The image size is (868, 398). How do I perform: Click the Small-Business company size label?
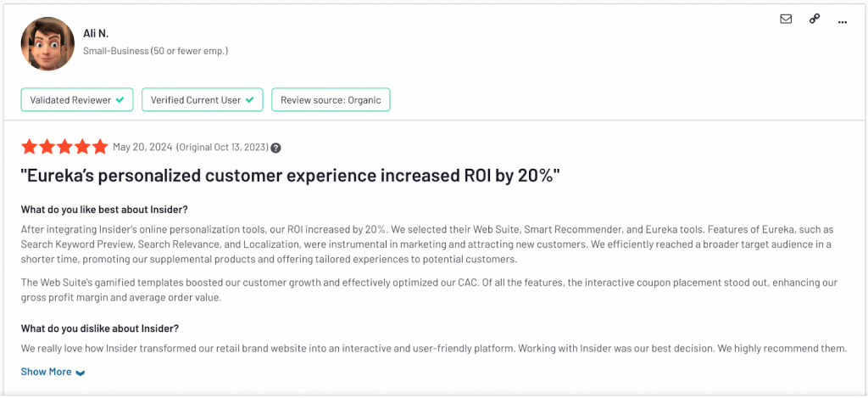point(155,51)
